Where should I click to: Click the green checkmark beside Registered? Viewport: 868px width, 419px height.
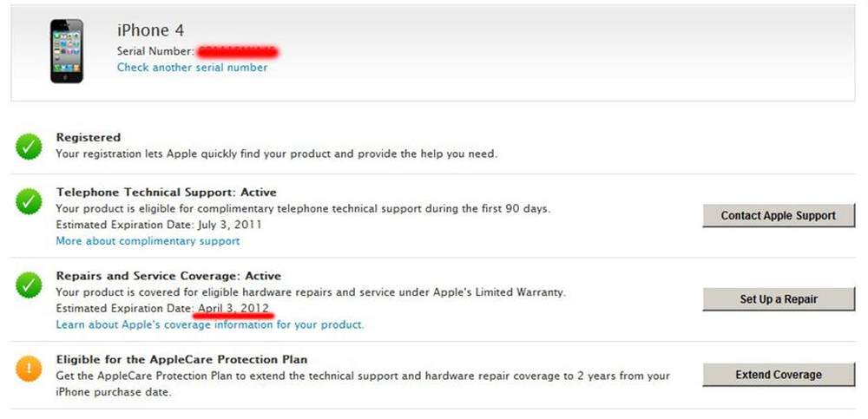coord(29,147)
